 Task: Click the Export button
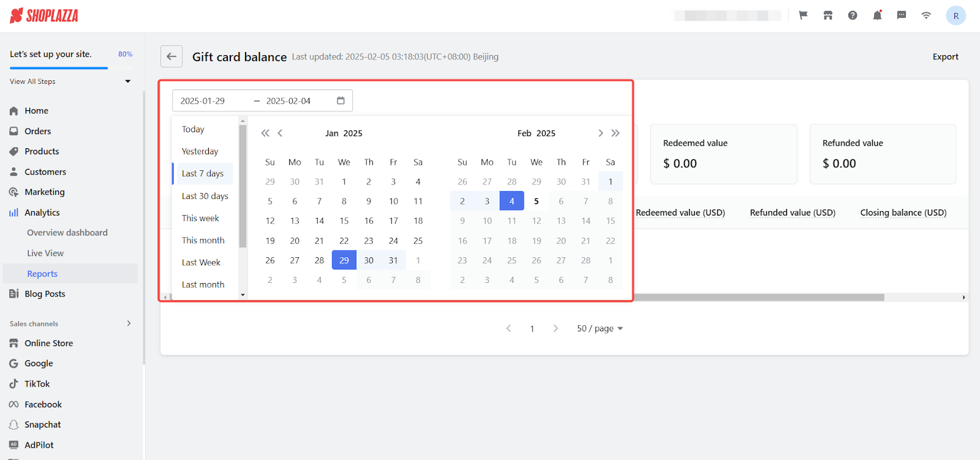tap(945, 56)
